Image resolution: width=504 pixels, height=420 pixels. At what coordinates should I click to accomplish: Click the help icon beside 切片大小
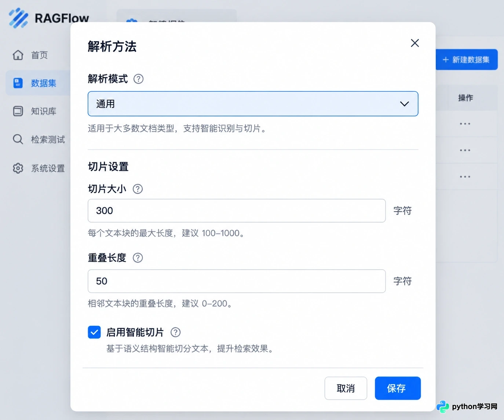[138, 189]
